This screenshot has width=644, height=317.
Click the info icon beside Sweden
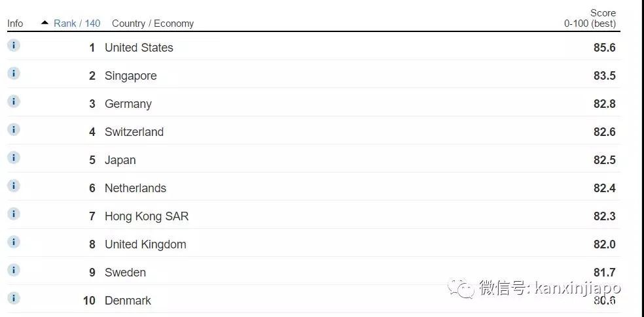14,270
